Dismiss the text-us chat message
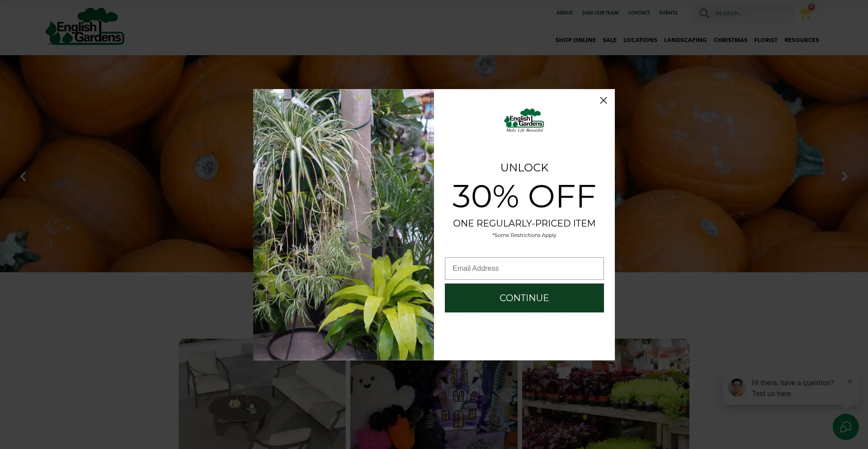Screen dimensions: 868x449 (850, 382)
